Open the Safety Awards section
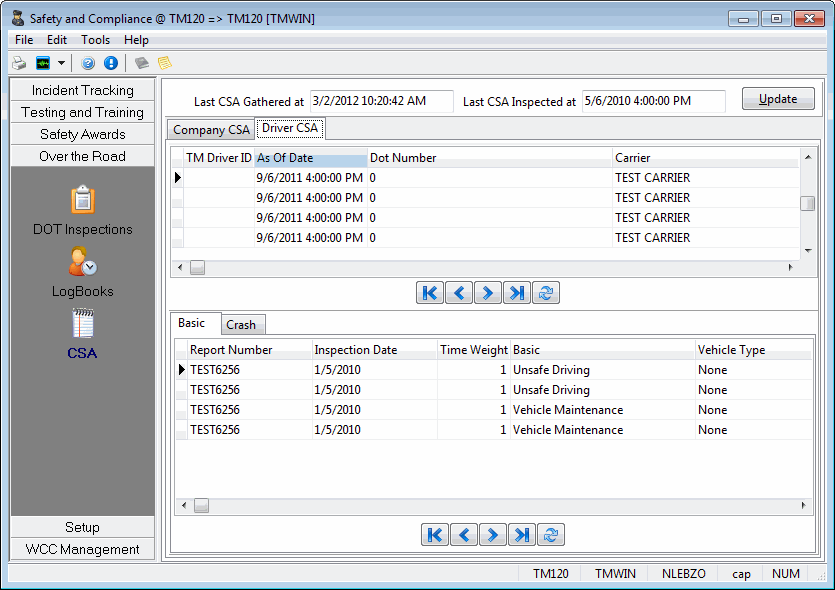835x590 pixels. pyautogui.click(x=83, y=134)
